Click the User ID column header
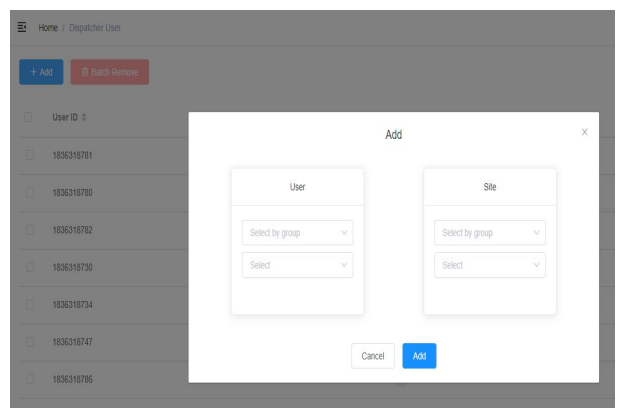621x417 pixels. (65, 118)
